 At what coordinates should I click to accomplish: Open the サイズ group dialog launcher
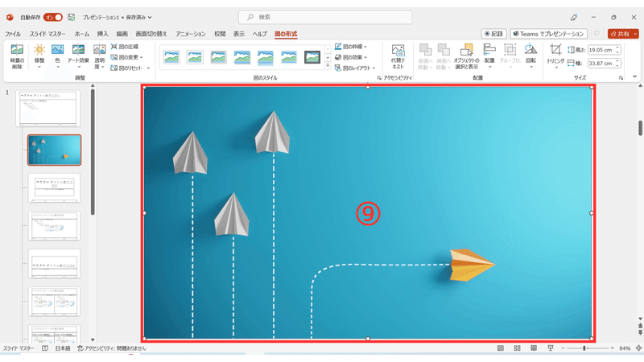(x=621, y=77)
